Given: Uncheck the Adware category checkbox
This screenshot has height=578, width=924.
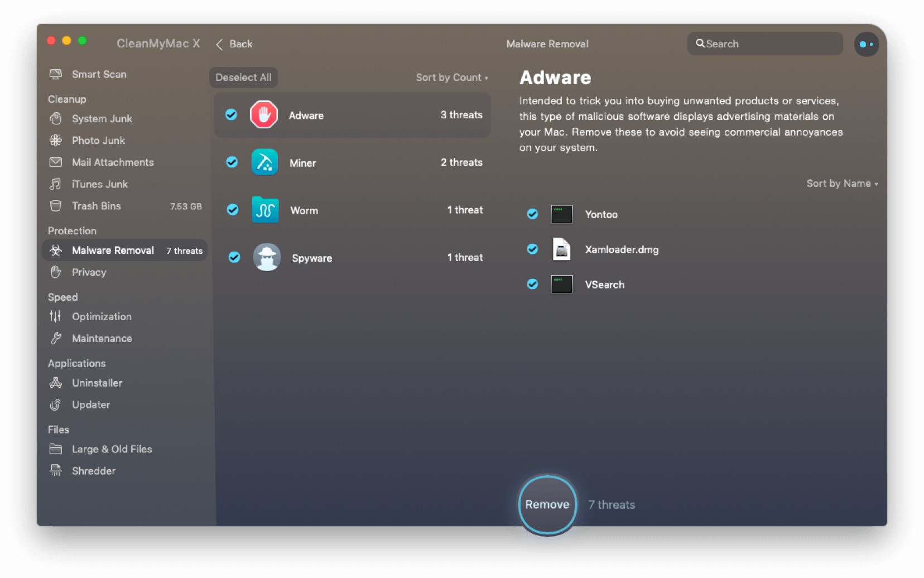Looking at the screenshot, I should [x=231, y=115].
